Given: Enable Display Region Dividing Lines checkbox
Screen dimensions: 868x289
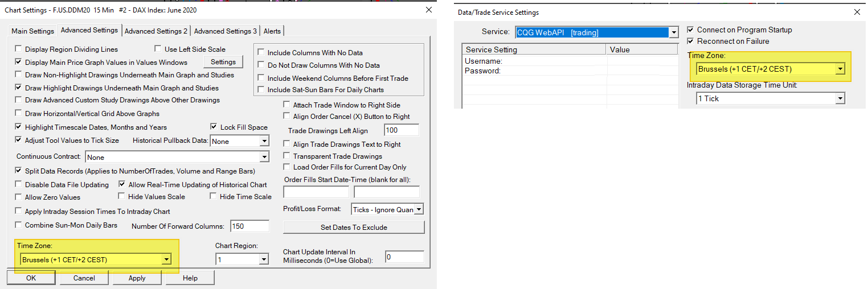Looking at the screenshot, I should click(x=19, y=49).
